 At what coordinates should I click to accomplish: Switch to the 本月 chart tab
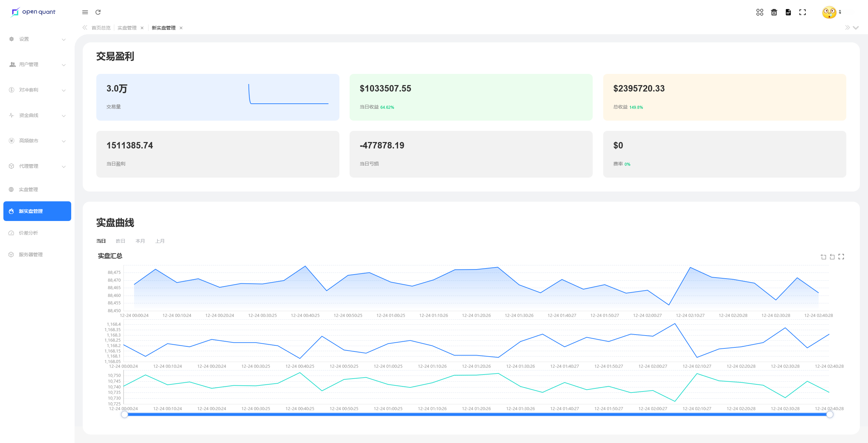(140, 241)
